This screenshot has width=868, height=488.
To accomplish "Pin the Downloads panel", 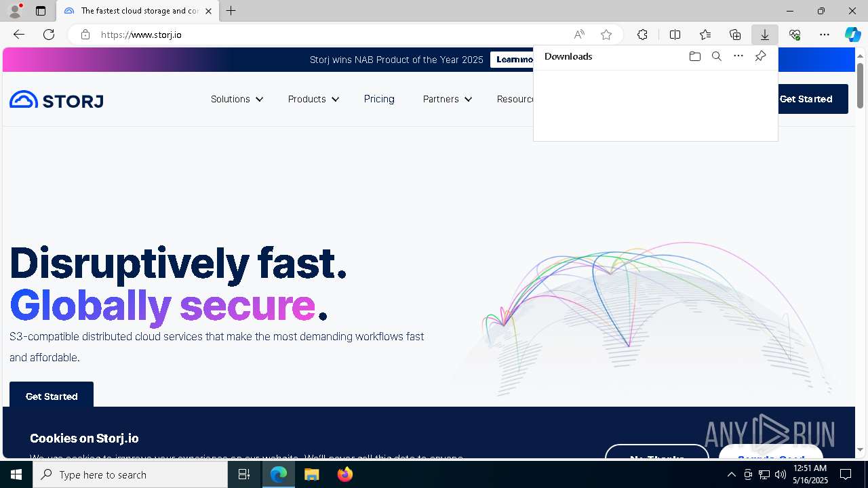I will click(x=760, y=56).
